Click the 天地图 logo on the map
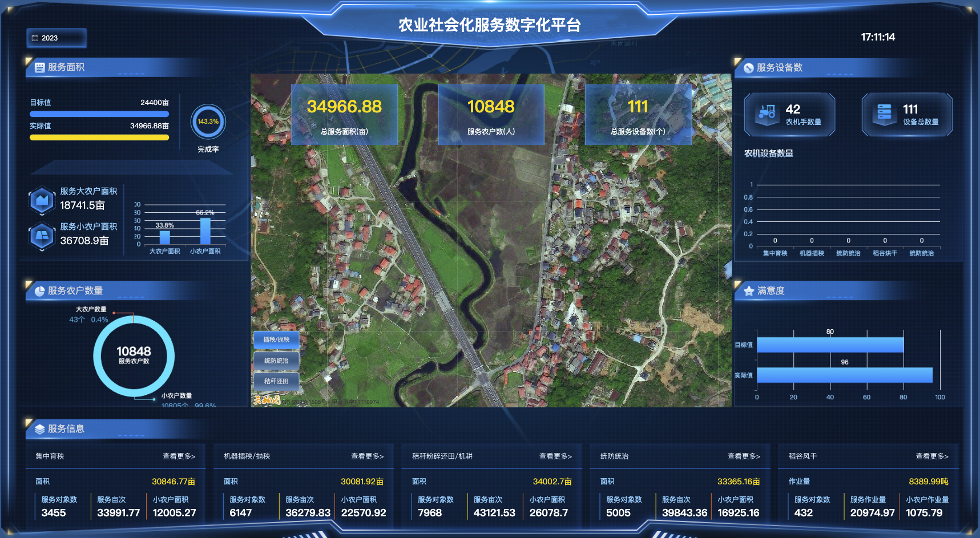980x538 pixels. coord(267,400)
